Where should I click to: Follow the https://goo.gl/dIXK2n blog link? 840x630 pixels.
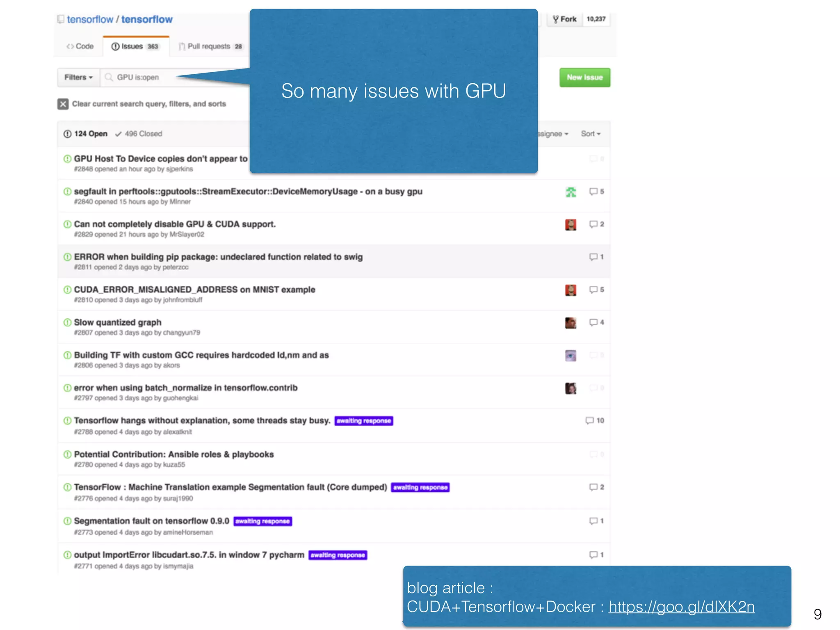tap(681, 607)
